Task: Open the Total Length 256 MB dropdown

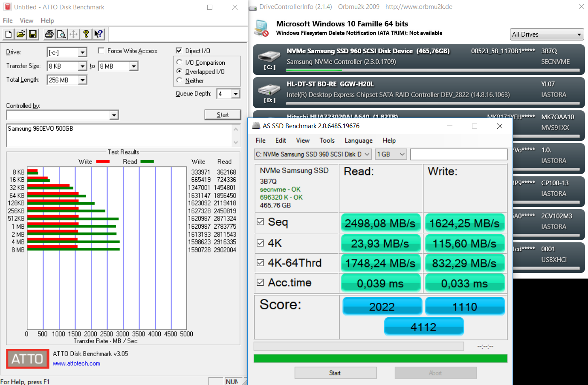Action: click(83, 80)
